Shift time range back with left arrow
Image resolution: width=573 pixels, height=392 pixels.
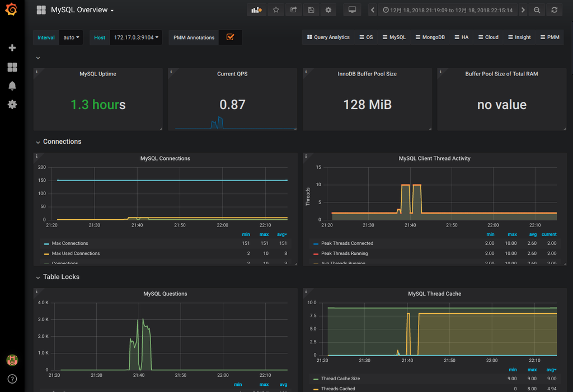tap(372, 10)
